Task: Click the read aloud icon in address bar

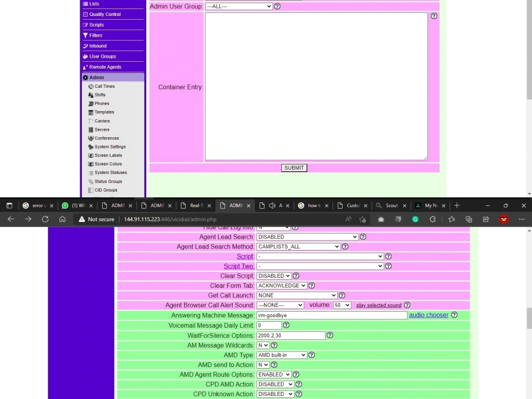Action: (348, 219)
